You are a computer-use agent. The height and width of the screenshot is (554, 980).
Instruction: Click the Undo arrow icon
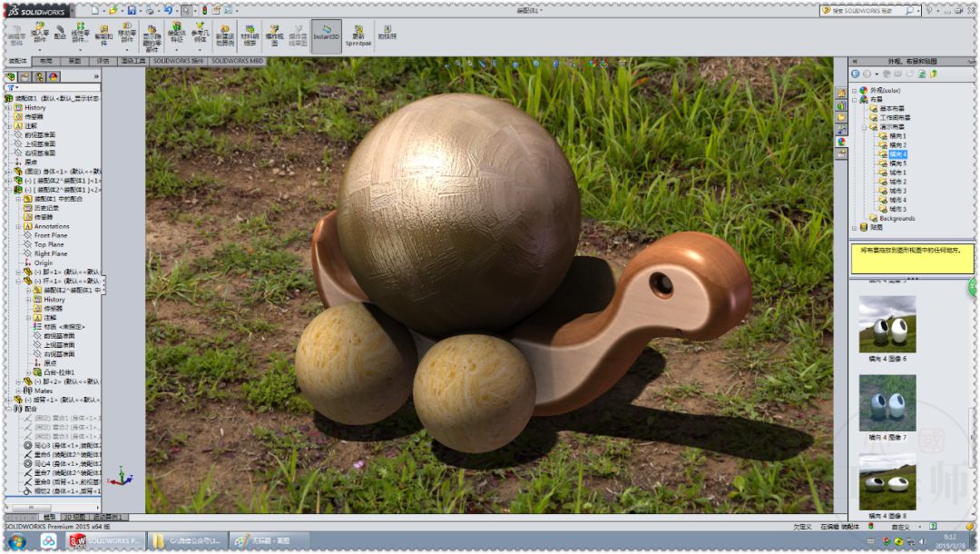pos(169,10)
